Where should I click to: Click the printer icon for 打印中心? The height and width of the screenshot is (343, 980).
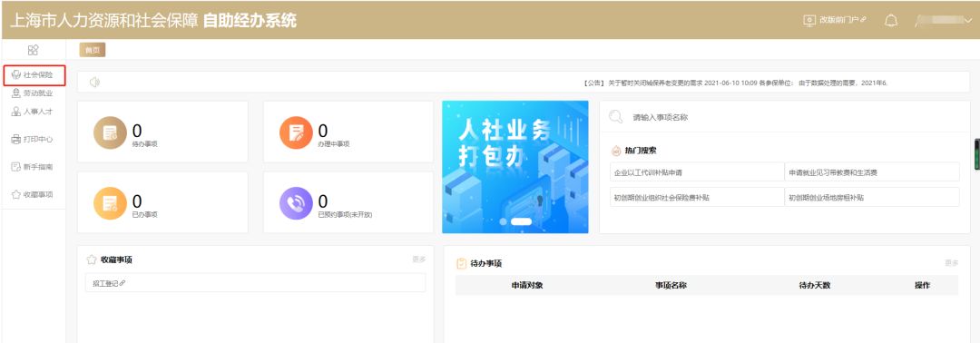(16, 140)
